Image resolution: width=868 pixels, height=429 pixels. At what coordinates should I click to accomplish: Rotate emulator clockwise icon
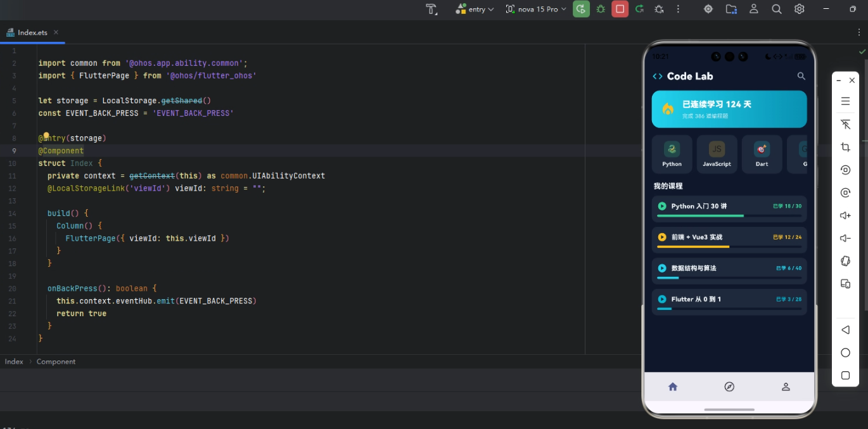(845, 193)
